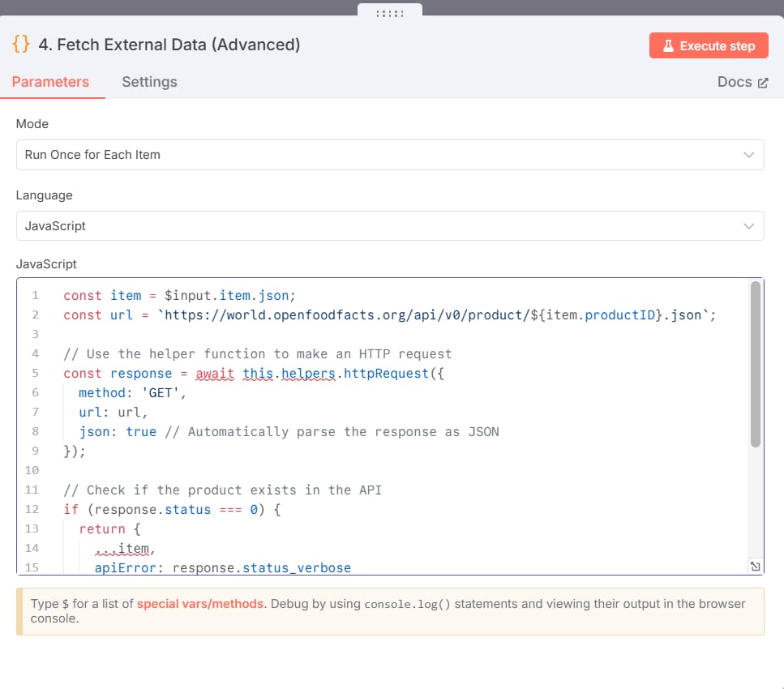Click the 'Mode' field label
The image size is (784, 689).
pos(32,124)
